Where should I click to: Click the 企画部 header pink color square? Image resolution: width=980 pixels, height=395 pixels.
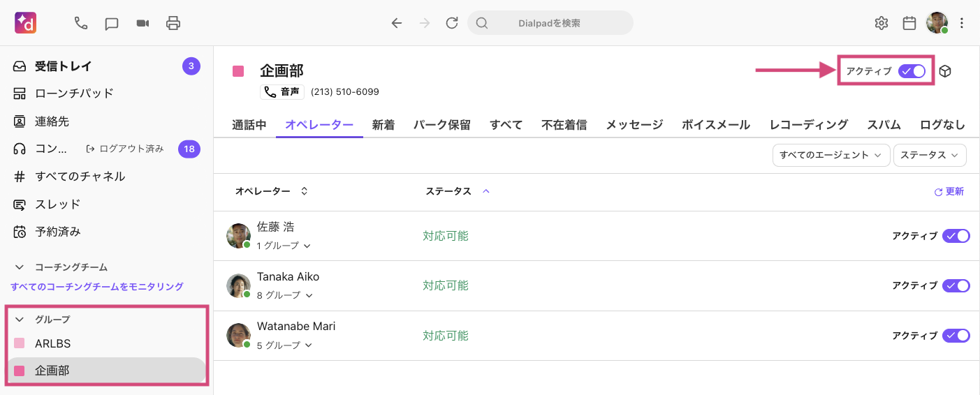[238, 71]
